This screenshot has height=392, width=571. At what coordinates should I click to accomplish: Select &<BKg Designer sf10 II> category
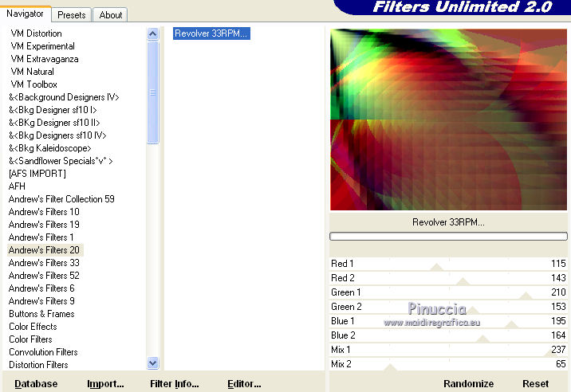[54, 123]
